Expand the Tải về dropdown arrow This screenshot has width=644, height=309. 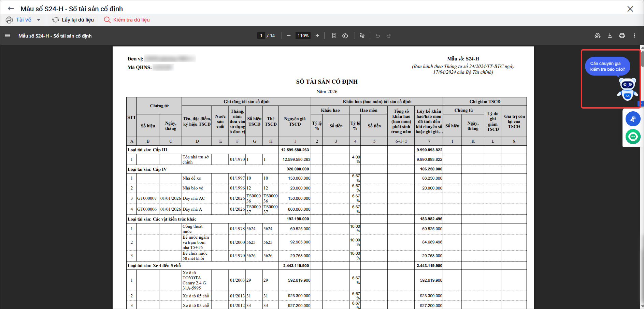pos(39,20)
